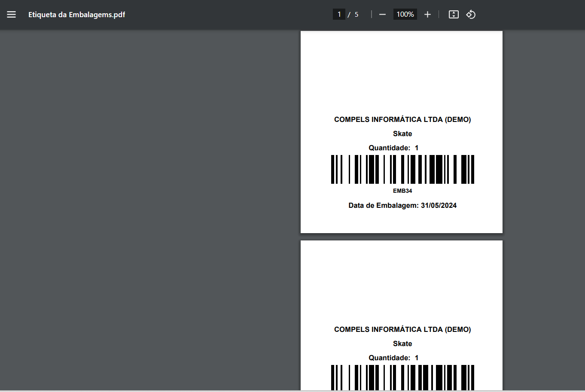Select the 100% zoom level field

point(405,15)
